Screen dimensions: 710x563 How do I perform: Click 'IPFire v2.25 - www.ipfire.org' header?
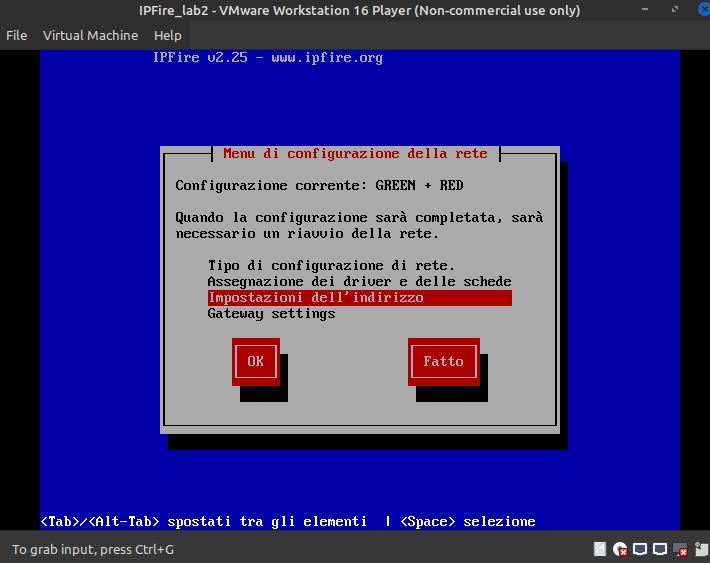pos(268,58)
